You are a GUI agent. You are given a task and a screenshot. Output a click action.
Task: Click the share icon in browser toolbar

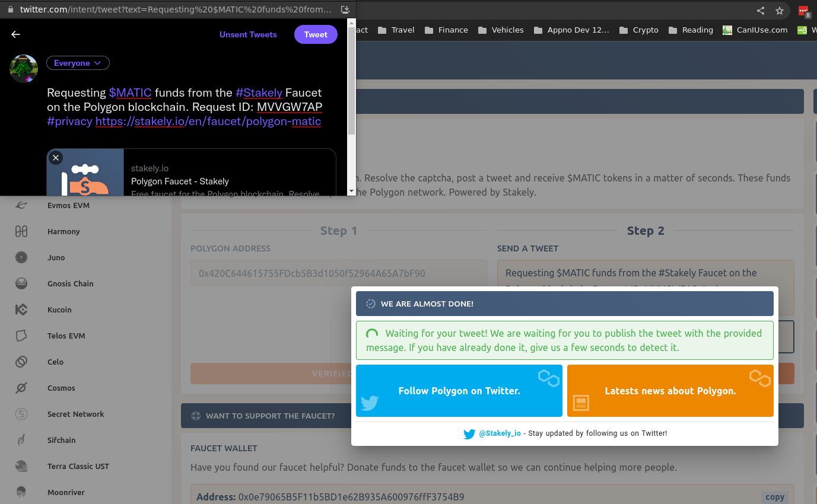tap(761, 11)
